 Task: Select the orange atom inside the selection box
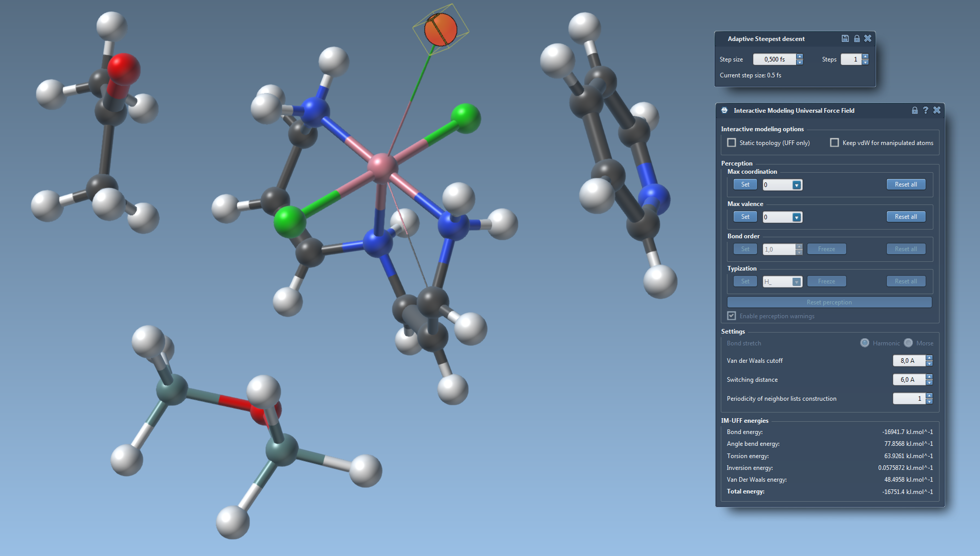coord(441,29)
